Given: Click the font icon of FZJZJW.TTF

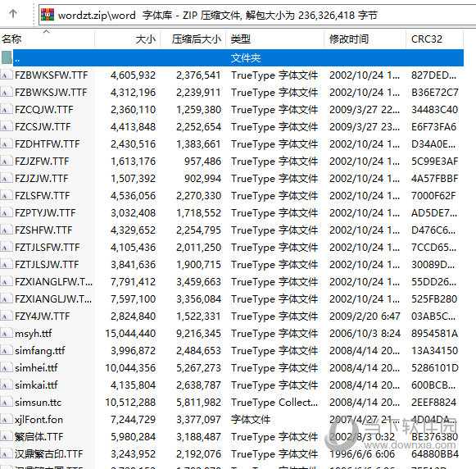Looking at the screenshot, I should click(6, 178).
